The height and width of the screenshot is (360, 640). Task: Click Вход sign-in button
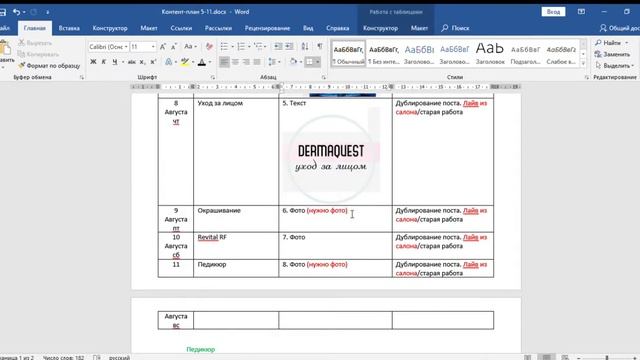click(553, 12)
